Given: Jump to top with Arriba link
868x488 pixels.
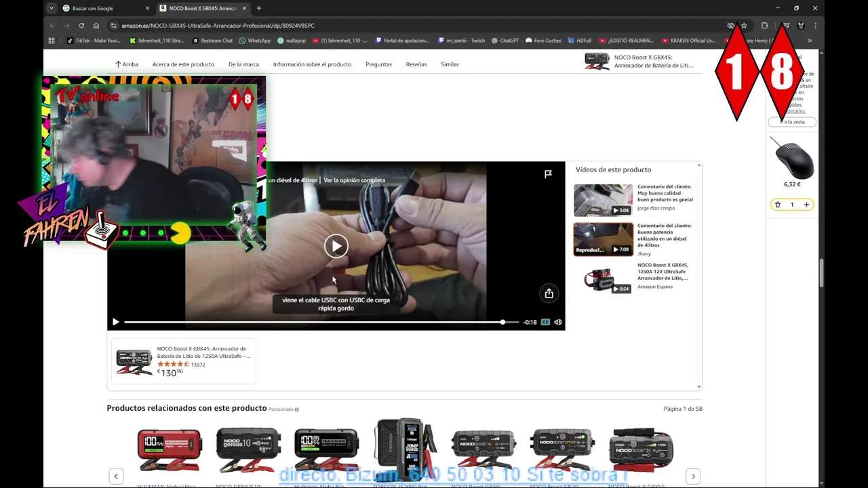Looking at the screenshot, I should 126,64.
